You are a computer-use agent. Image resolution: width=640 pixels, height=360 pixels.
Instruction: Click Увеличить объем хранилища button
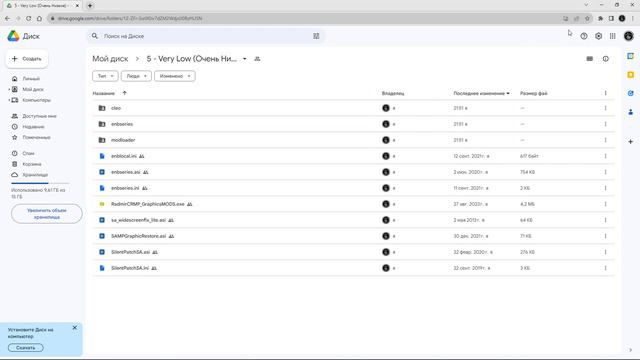click(47, 213)
